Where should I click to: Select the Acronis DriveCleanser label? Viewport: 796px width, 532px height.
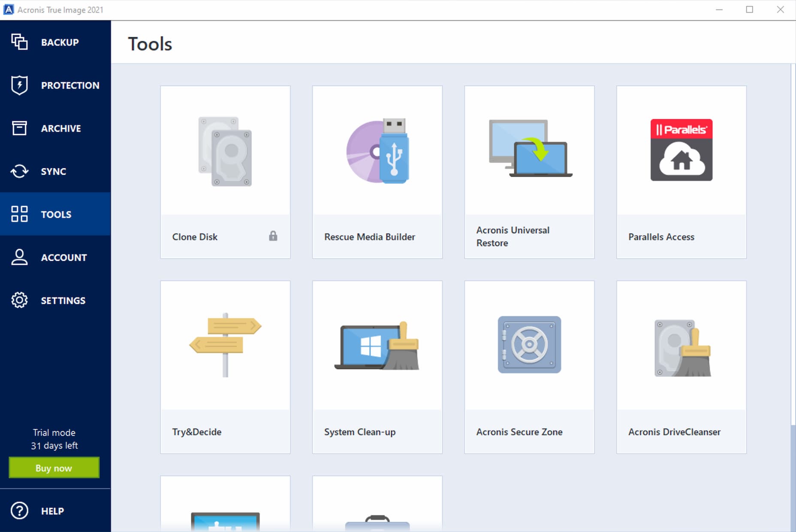[675, 432]
